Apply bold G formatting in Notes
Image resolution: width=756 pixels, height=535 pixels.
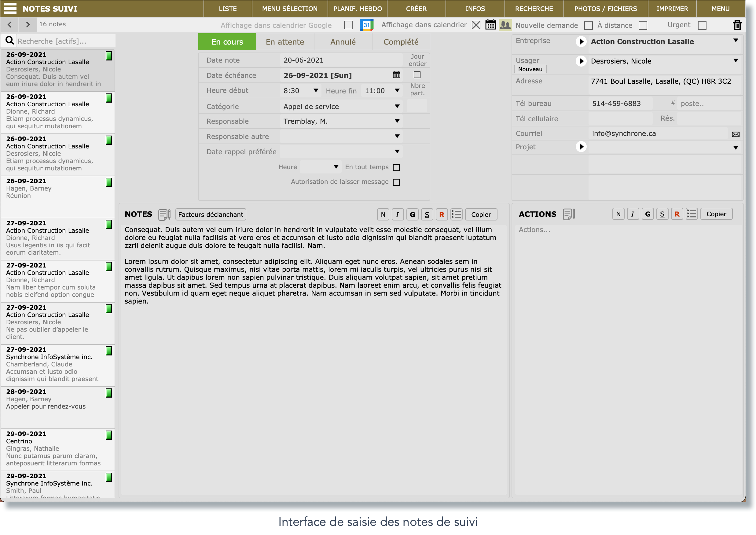(412, 214)
